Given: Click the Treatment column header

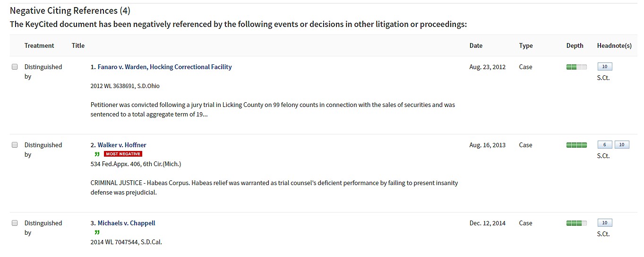Looking at the screenshot, I should (39, 46).
